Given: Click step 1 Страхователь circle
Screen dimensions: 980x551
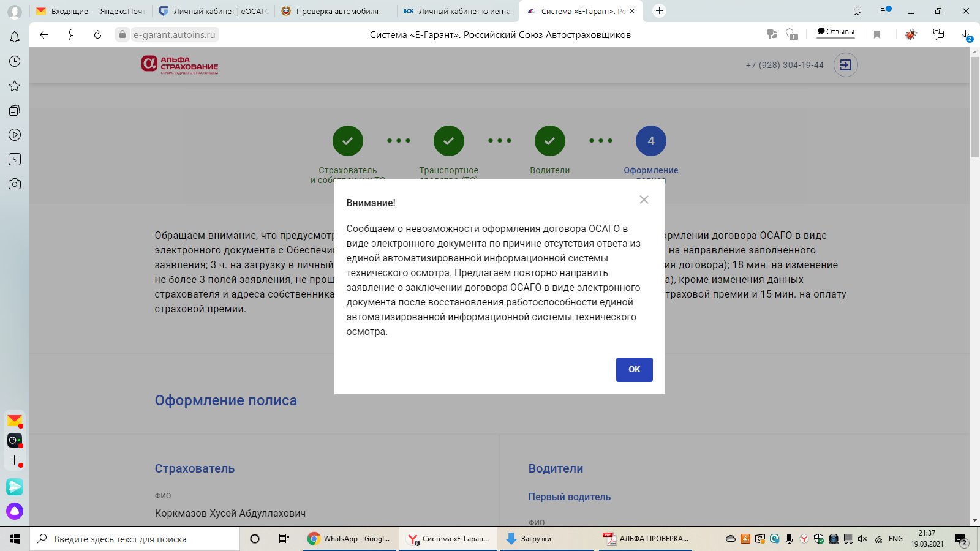Looking at the screenshot, I should [x=348, y=141].
